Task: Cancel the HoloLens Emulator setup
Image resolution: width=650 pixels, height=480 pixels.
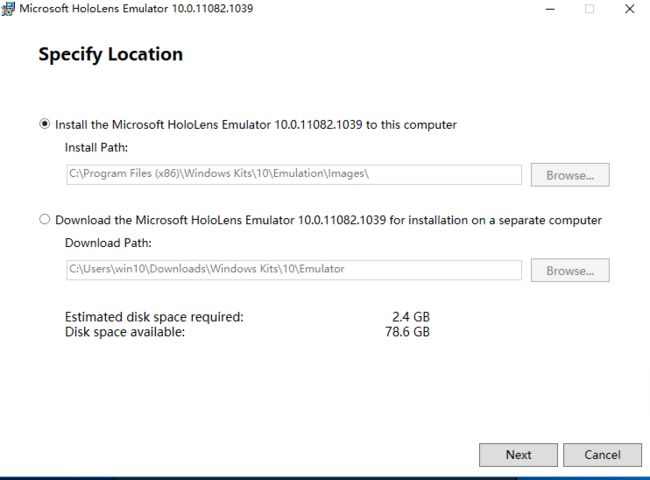Action: [602, 455]
